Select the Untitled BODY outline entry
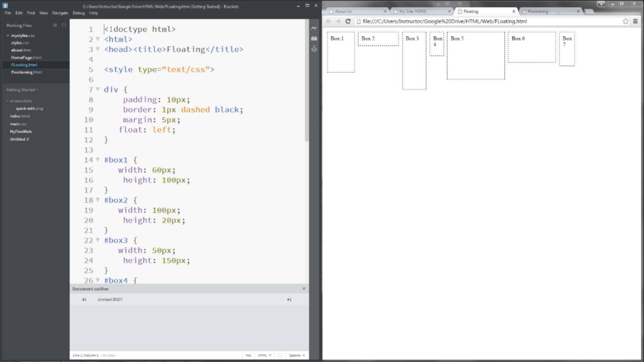This screenshot has height=362, width=644. [110, 299]
